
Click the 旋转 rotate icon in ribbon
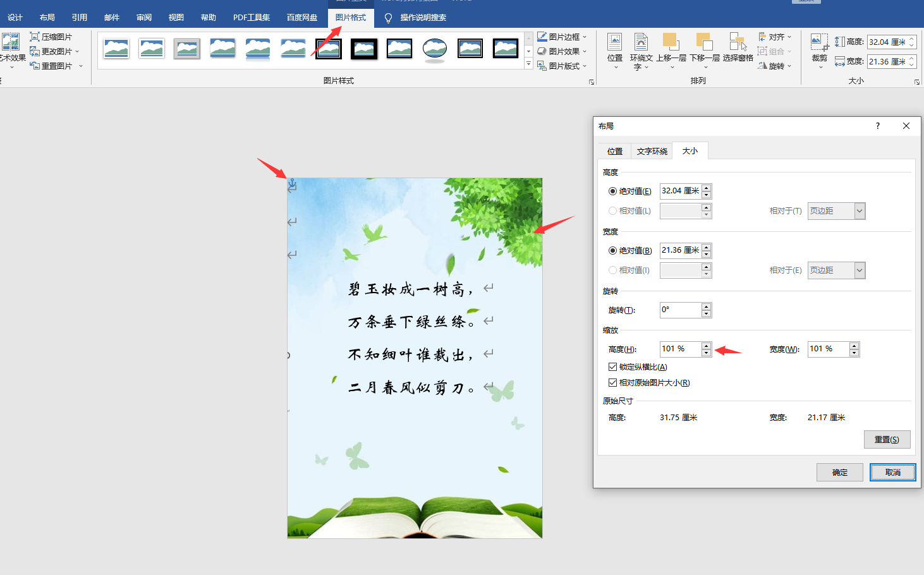763,66
